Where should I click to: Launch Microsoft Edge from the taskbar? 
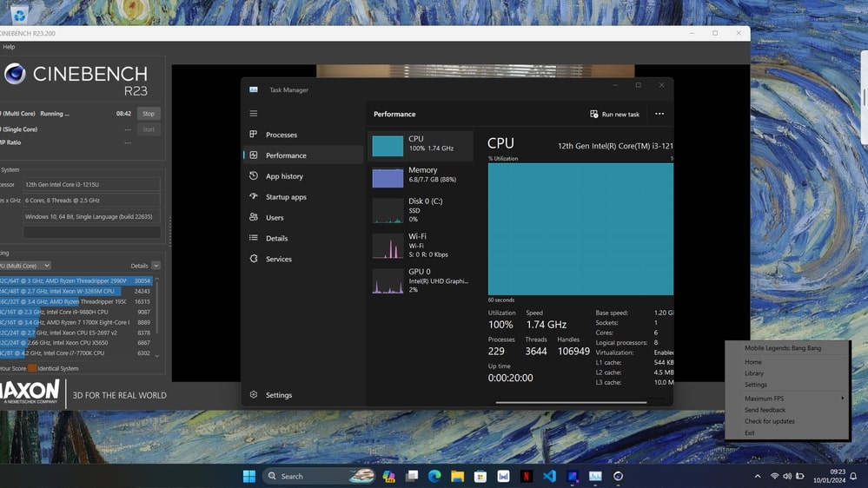pos(434,476)
